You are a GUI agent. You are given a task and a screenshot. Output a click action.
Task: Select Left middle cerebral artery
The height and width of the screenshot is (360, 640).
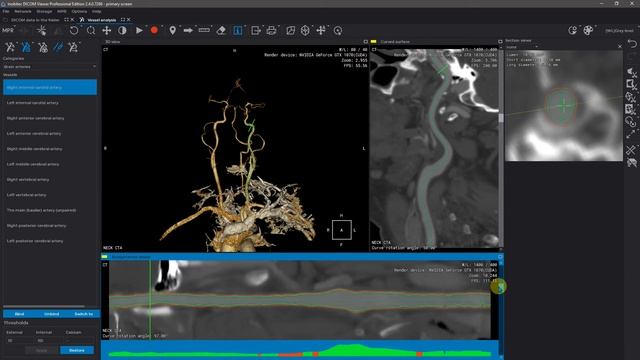50,164
